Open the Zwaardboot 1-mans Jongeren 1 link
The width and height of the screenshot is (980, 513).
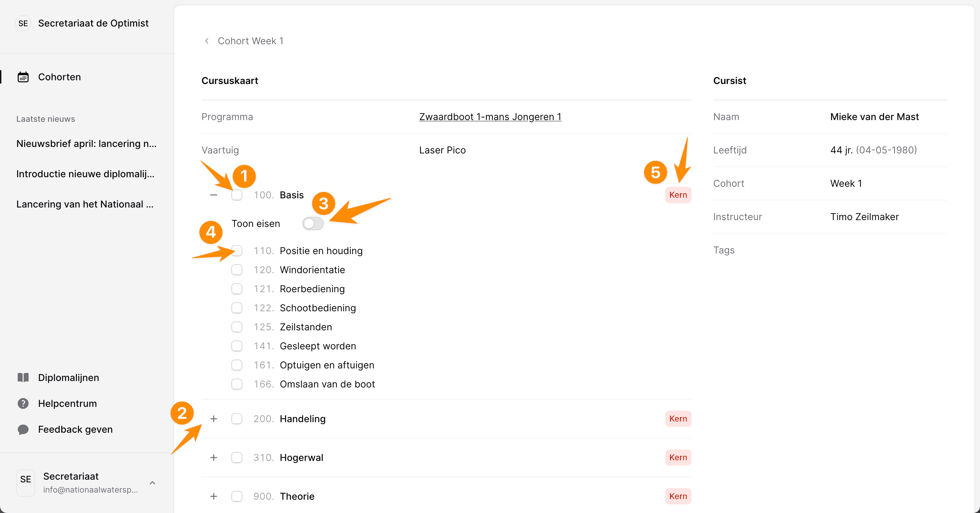490,117
